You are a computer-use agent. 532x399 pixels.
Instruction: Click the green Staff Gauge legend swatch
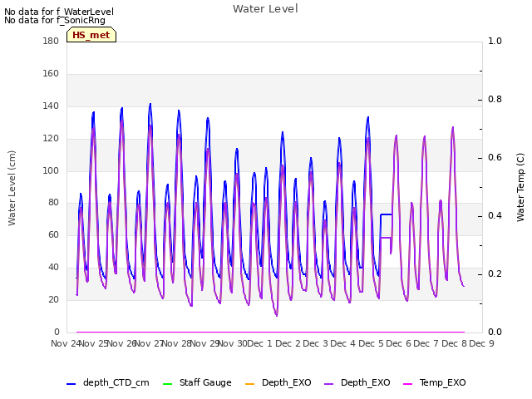[x=168, y=384]
